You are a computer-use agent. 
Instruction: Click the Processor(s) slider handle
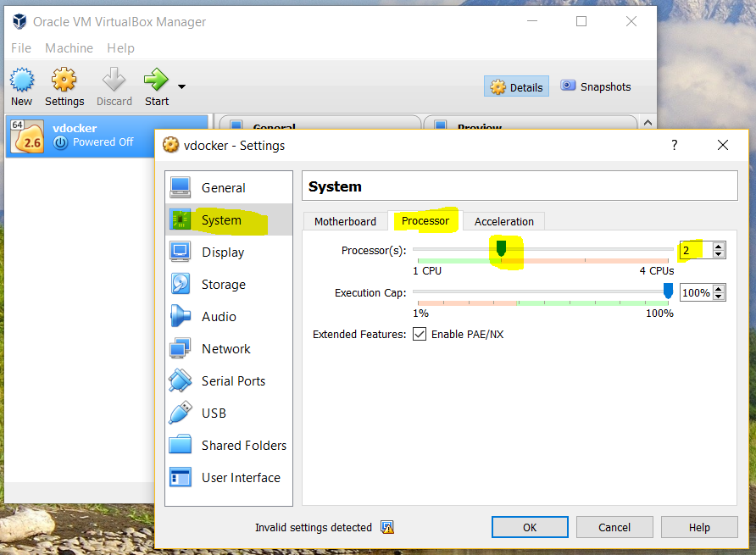point(501,249)
